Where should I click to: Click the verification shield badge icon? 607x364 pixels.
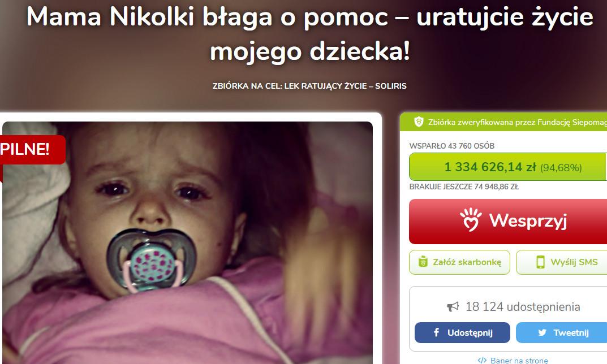pyautogui.click(x=419, y=122)
